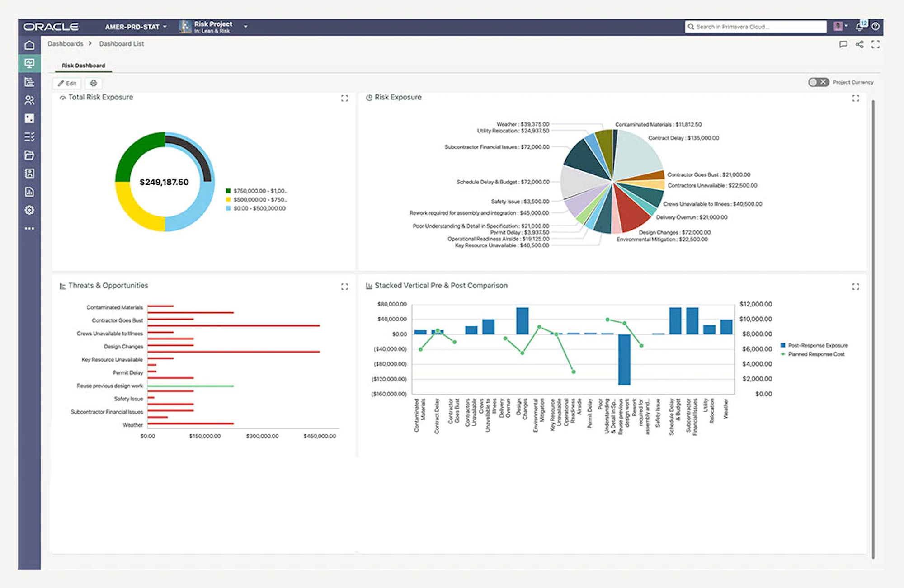Screen dimensions: 904x588
Task: Open the Files folder icon in sidebar
Action: 29,155
